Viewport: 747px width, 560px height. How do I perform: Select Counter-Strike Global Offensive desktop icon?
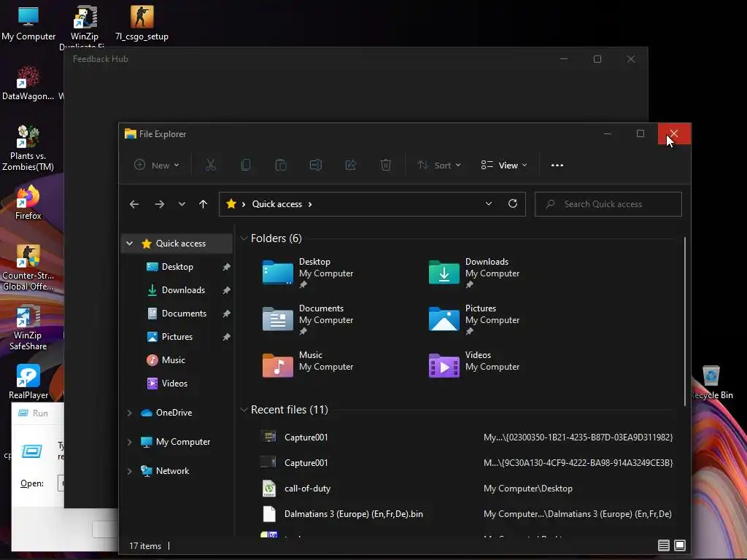(x=28, y=268)
